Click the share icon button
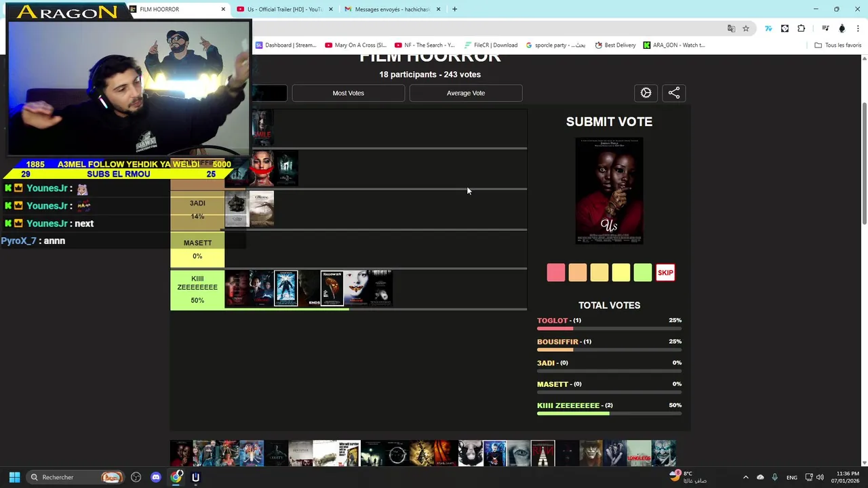The width and height of the screenshot is (868, 488). [x=674, y=93]
